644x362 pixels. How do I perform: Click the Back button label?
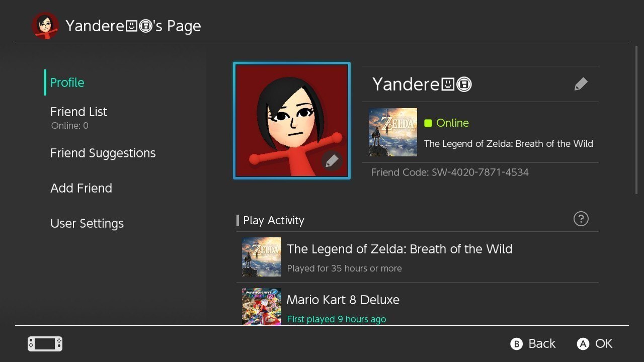click(x=542, y=344)
